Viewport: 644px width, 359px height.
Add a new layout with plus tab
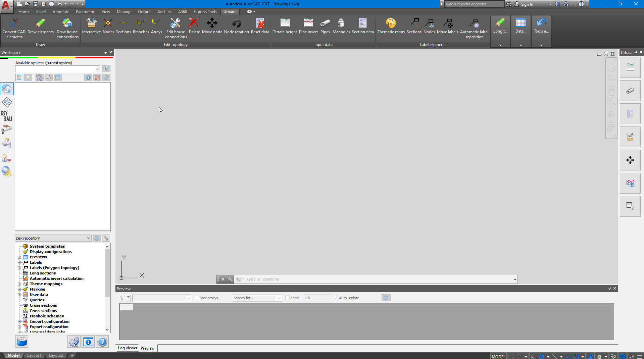[72, 355]
